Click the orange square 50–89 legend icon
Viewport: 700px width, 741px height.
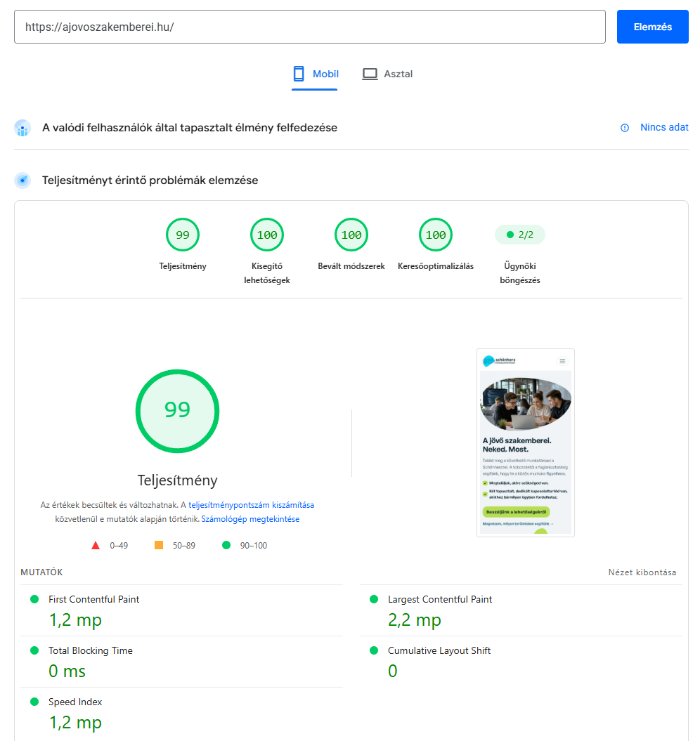click(x=159, y=545)
